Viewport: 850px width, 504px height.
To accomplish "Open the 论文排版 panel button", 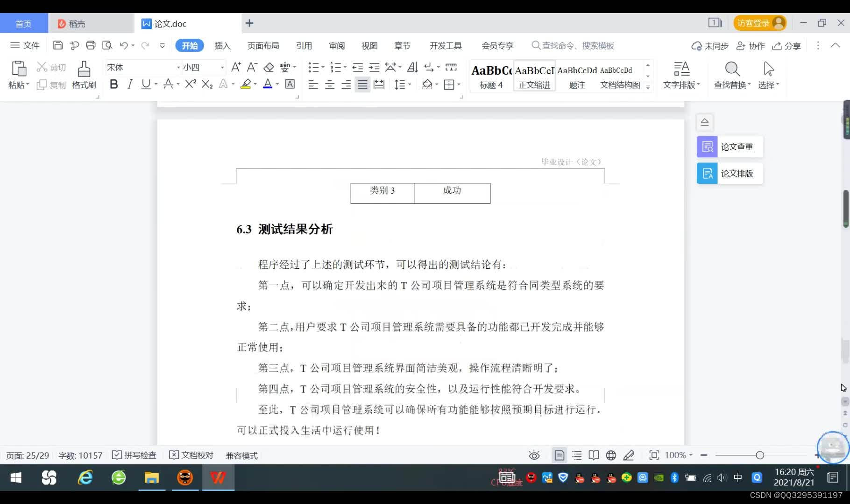I will [x=730, y=174].
